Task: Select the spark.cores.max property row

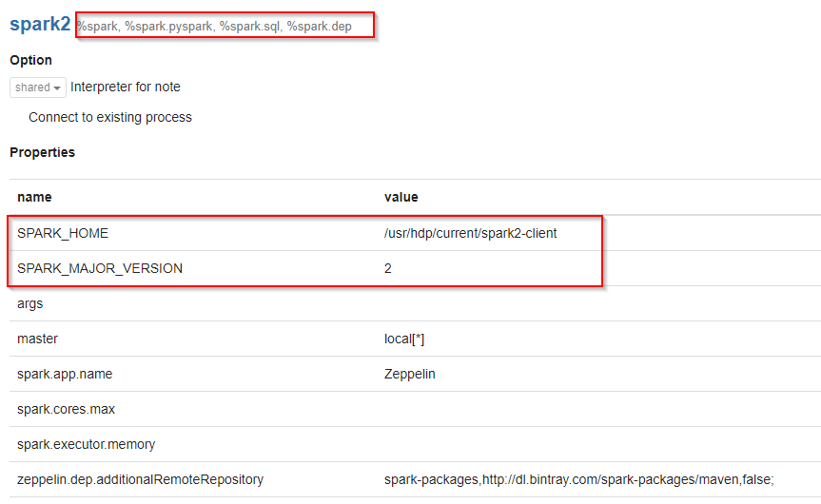Action: click(x=66, y=409)
